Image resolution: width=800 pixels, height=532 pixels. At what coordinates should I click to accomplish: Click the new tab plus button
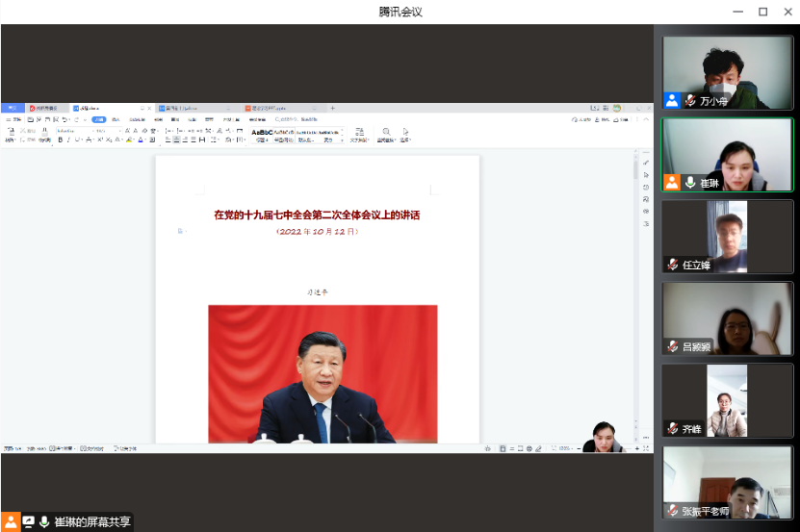(333, 109)
